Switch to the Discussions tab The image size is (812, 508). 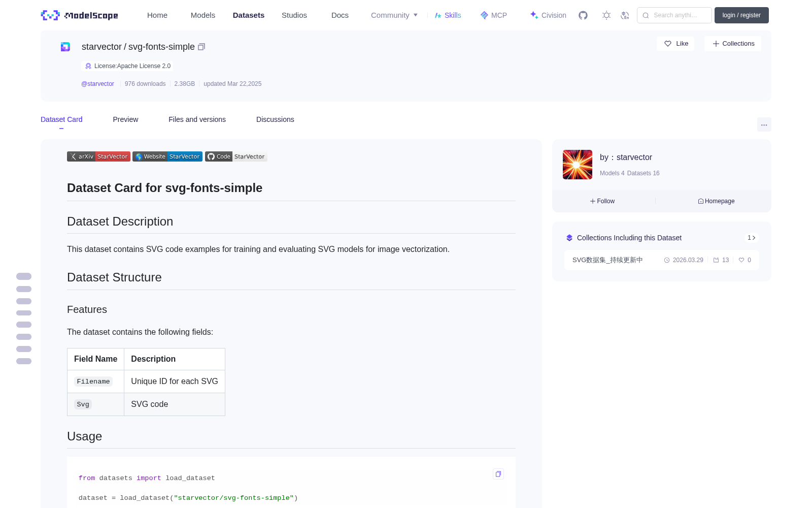click(275, 119)
